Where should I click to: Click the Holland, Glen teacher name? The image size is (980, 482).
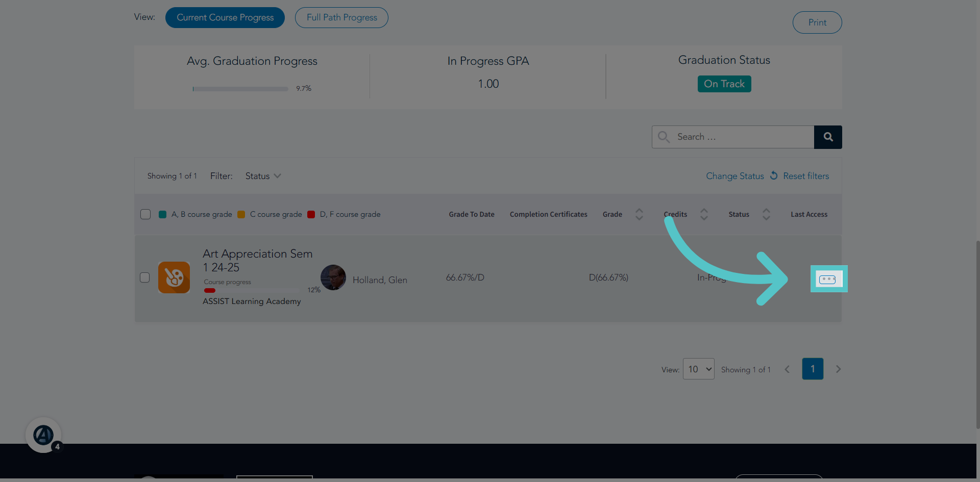[380, 280]
